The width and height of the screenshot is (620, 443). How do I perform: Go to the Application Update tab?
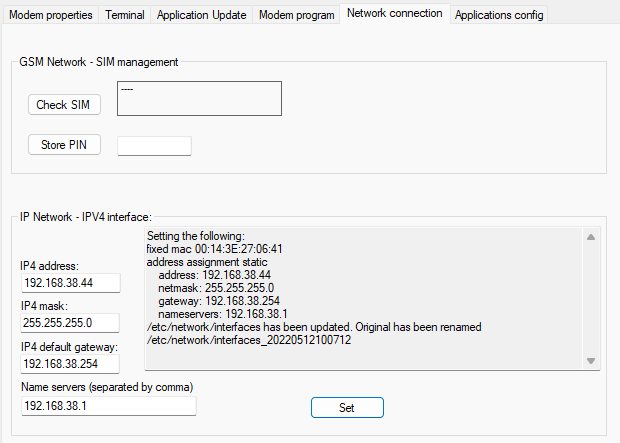click(x=201, y=15)
